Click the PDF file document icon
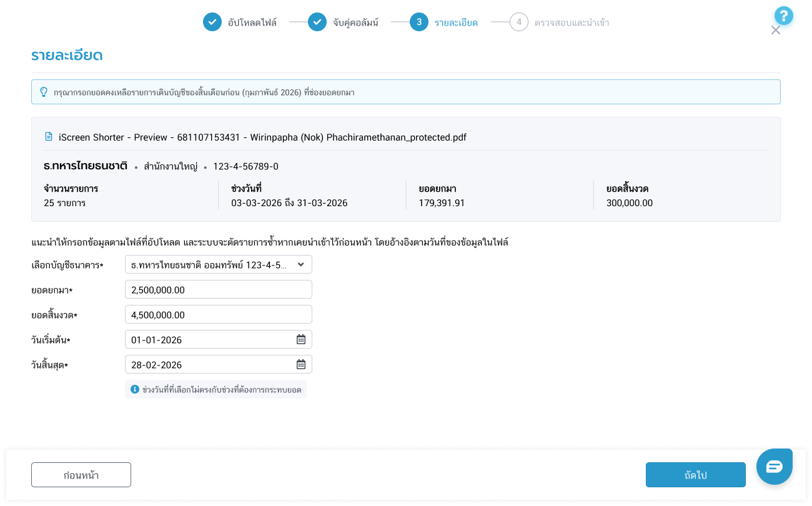 coord(49,137)
